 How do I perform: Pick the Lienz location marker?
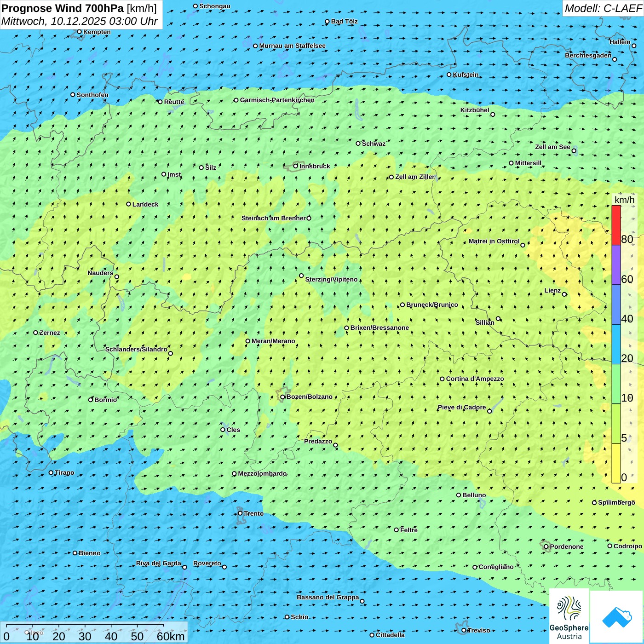coord(564,294)
